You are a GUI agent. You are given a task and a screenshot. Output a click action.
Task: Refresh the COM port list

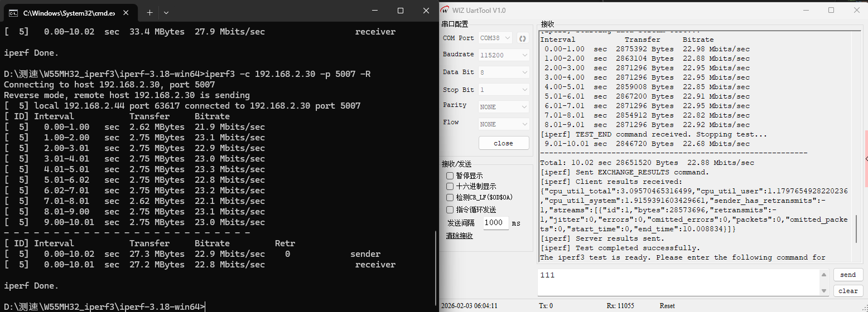pyautogui.click(x=523, y=38)
